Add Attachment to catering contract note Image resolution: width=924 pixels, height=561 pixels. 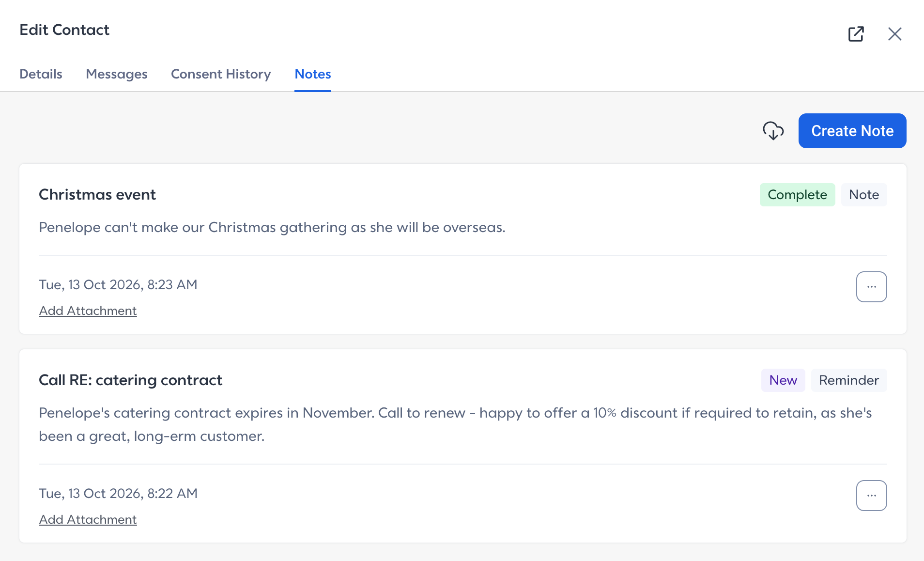(x=88, y=519)
